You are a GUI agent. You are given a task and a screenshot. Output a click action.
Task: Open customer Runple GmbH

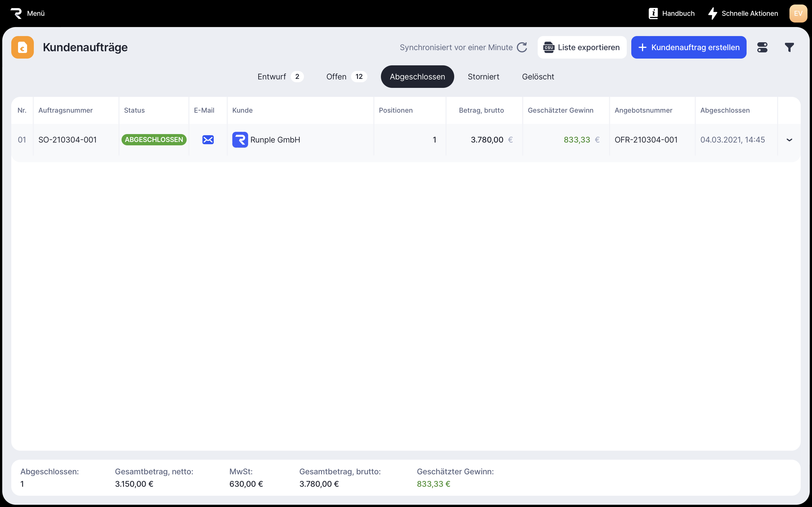pos(275,140)
